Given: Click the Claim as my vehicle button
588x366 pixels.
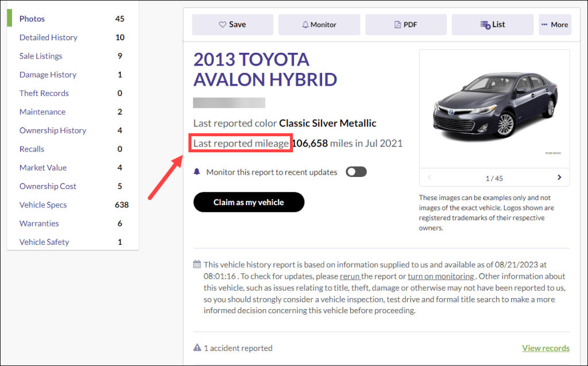Looking at the screenshot, I should [x=249, y=202].
